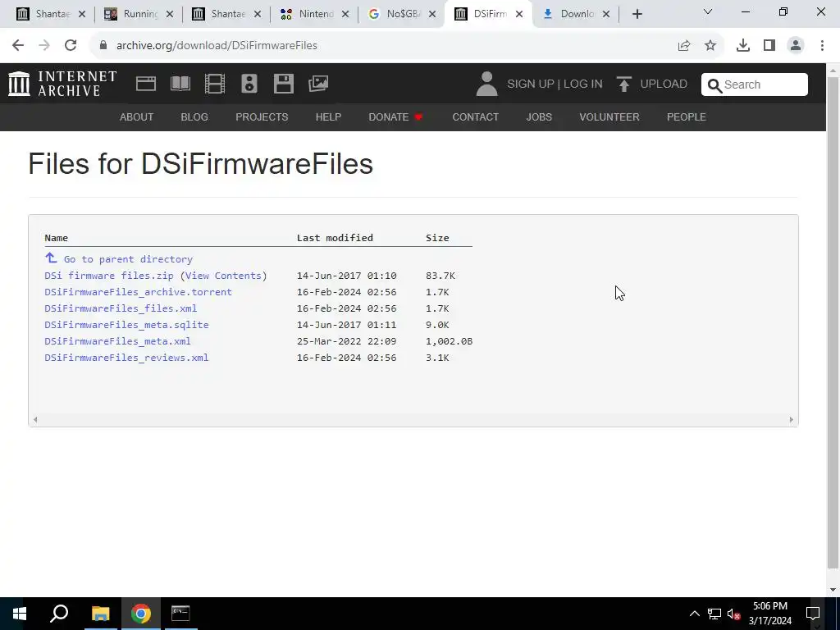The image size is (840, 630).
Task: Open the Chrome three-dot menu
Action: 822,46
